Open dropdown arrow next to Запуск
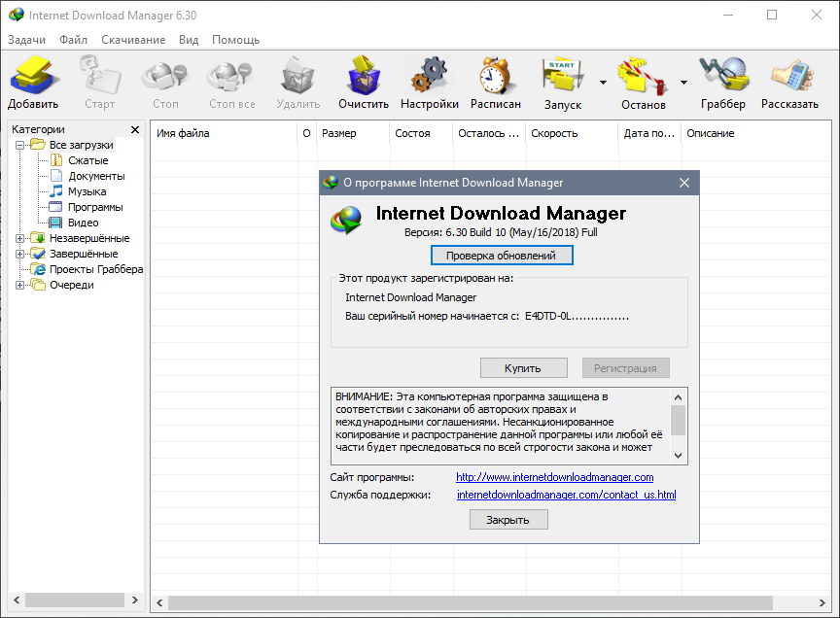The image size is (840, 618). pos(603,83)
